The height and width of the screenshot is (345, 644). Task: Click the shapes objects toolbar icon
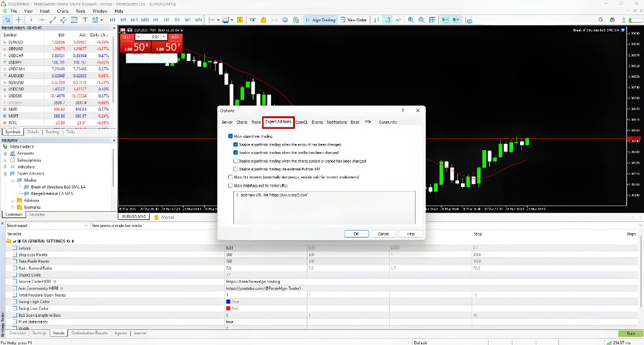[95, 20]
